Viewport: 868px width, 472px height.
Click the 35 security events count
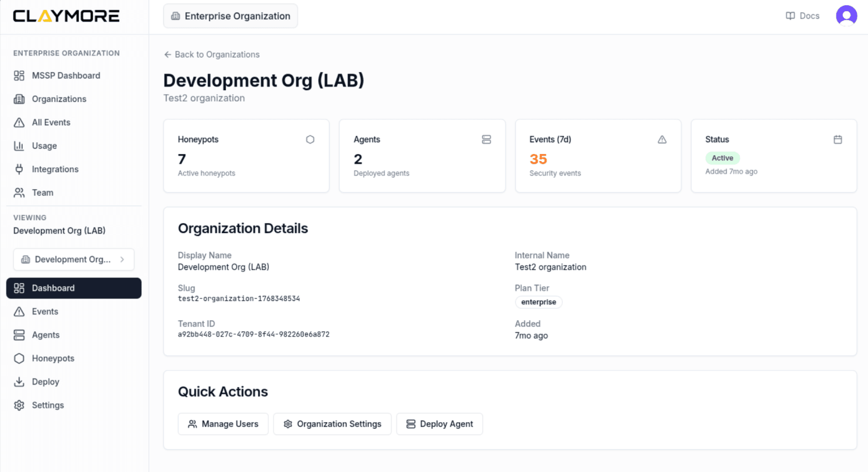(x=538, y=159)
